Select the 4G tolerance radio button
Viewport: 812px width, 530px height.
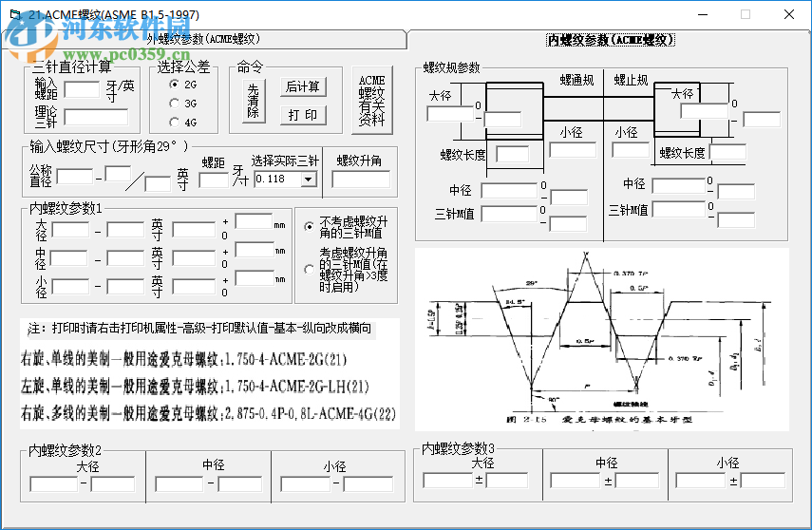[175, 123]
